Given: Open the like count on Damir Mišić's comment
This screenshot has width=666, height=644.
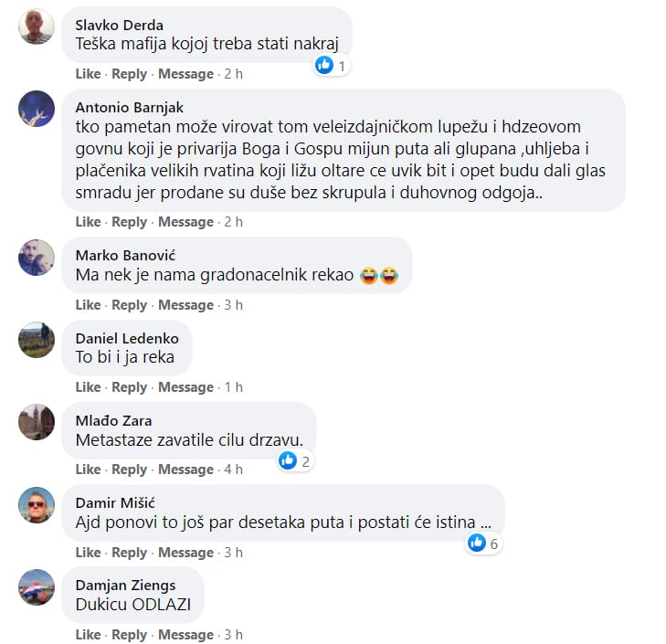Looking at the screenshot, I should (484, 543).
